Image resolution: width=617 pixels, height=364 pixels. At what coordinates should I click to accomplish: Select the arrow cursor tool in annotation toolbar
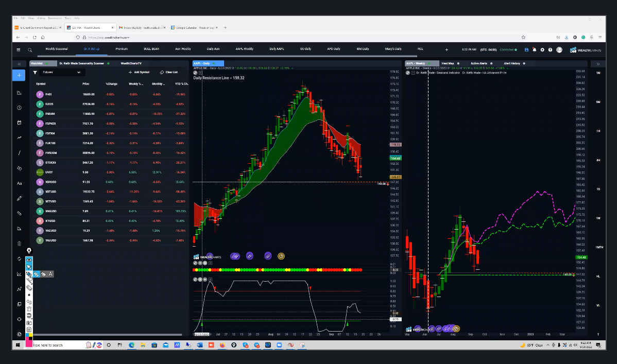29,267
